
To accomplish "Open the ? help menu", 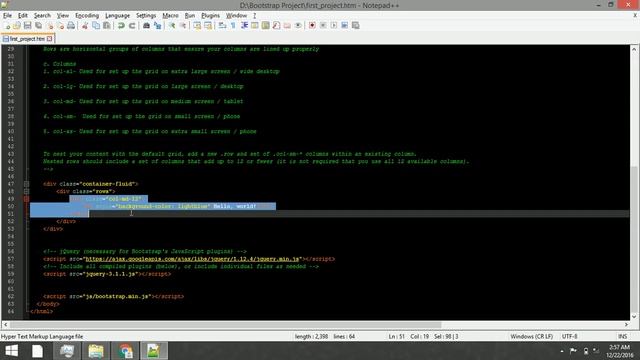I will coord(254,16).
